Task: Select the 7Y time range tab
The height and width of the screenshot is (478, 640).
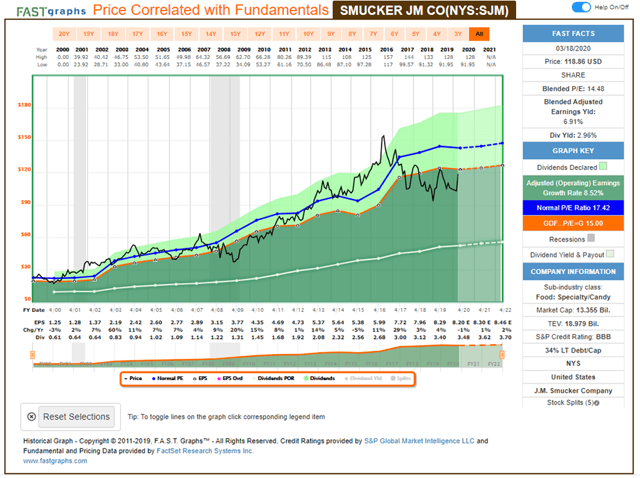Action: point(374,34)
